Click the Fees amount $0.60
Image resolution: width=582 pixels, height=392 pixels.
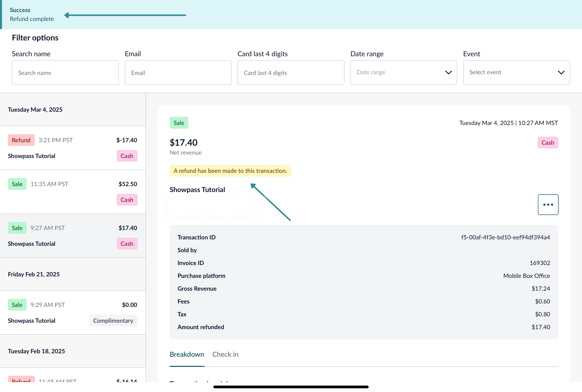pyautogui.click(x=543, y=301)
